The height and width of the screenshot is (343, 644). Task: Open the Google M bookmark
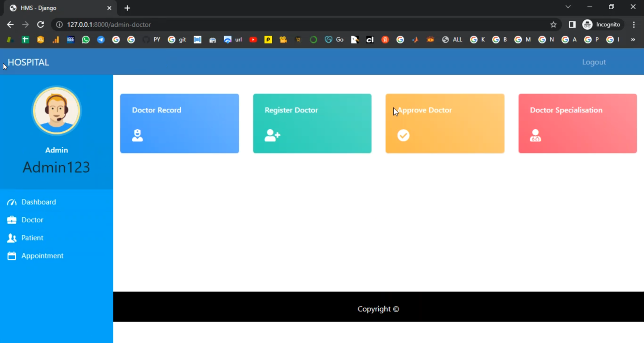[523, 39]
